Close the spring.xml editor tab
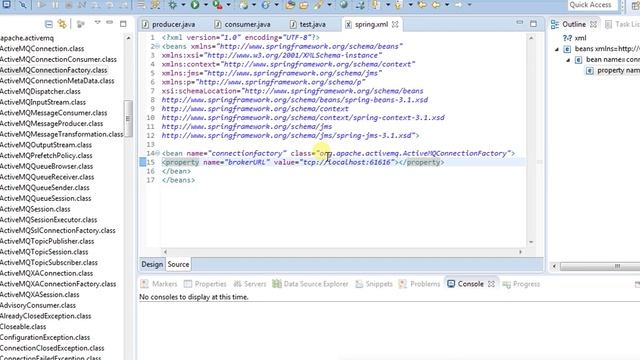This screenshot has width=640, height=360. click(395, 24)
